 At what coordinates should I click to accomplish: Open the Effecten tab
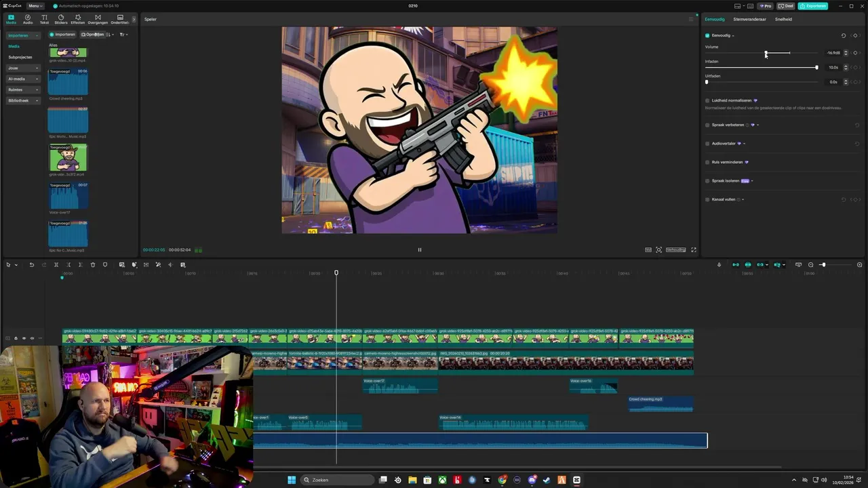coord(78,19)
